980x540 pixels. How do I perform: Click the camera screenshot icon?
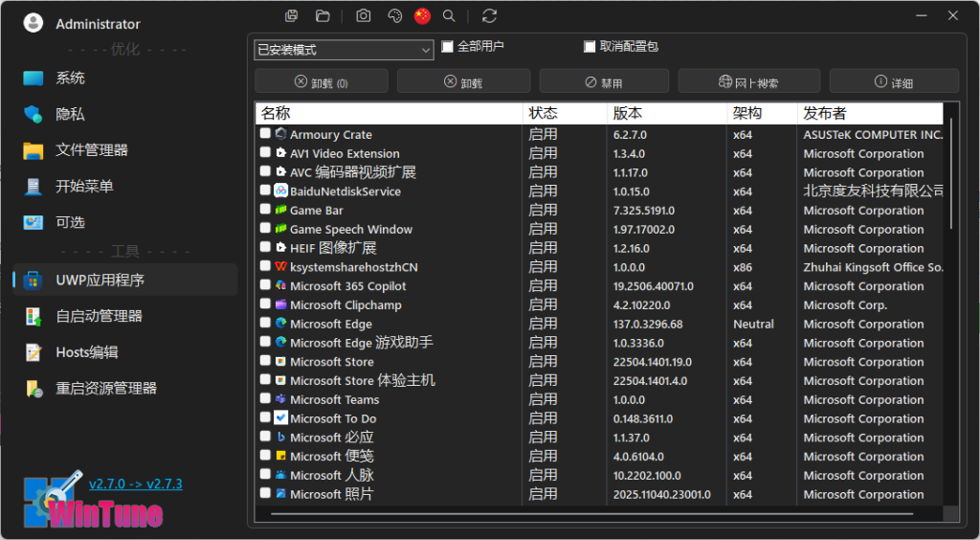coord(364,15)
